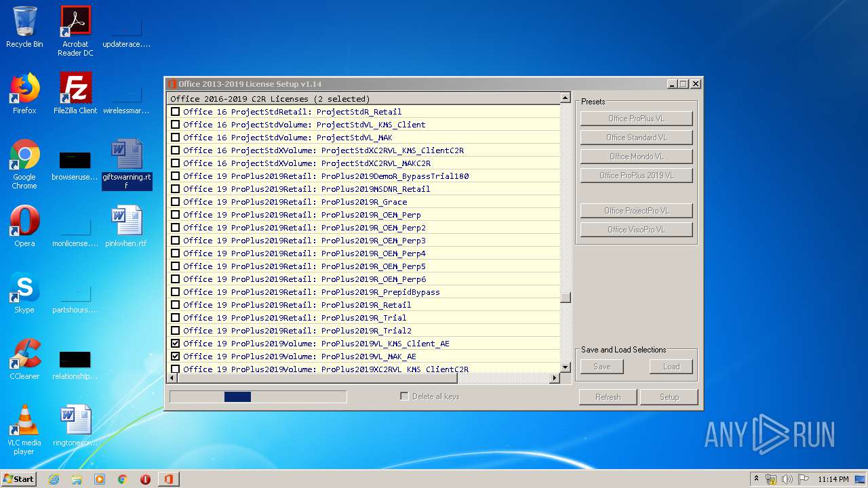Select the ProPlus2019R_OEM_Perp3 row text
Viewport: 868px width, 488px height.
point(304,241)
